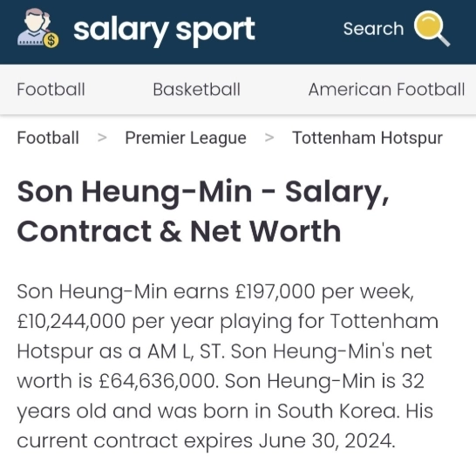This screenshot has width=476, height=470.
Task: Follow the Football breadcrumb link
Action: pyautogui.click(x=48, y=138)
